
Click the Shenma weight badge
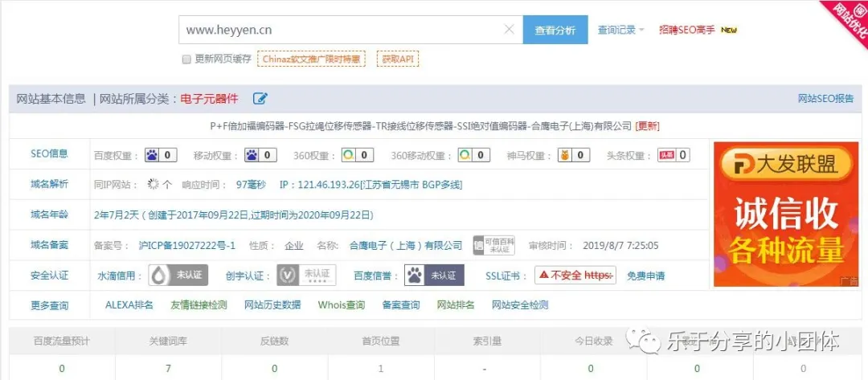coord(573,155)
